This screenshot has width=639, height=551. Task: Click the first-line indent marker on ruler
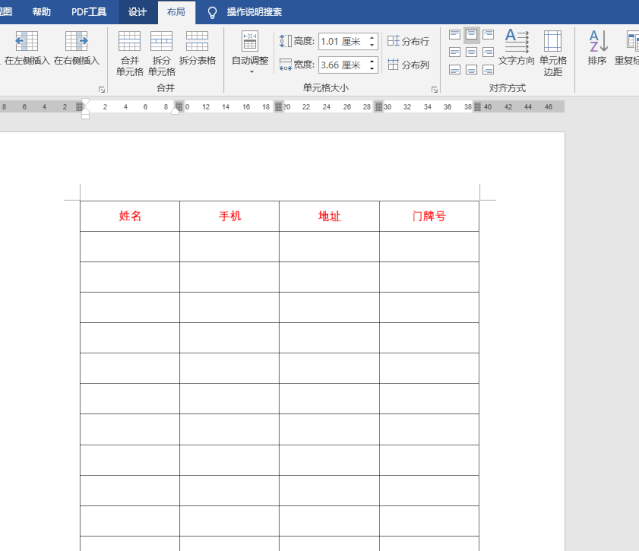pyautogui.click(x=85, y=102)
